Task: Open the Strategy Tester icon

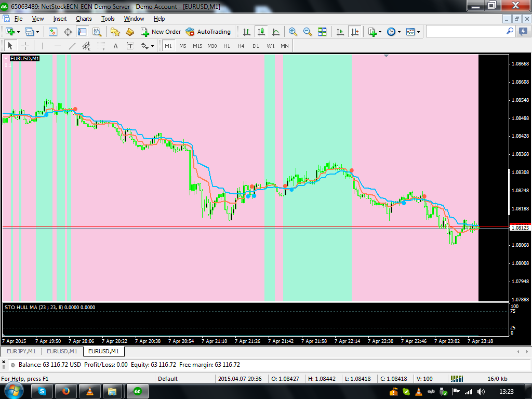Action: pyautogui.click(x=97, y=32)
